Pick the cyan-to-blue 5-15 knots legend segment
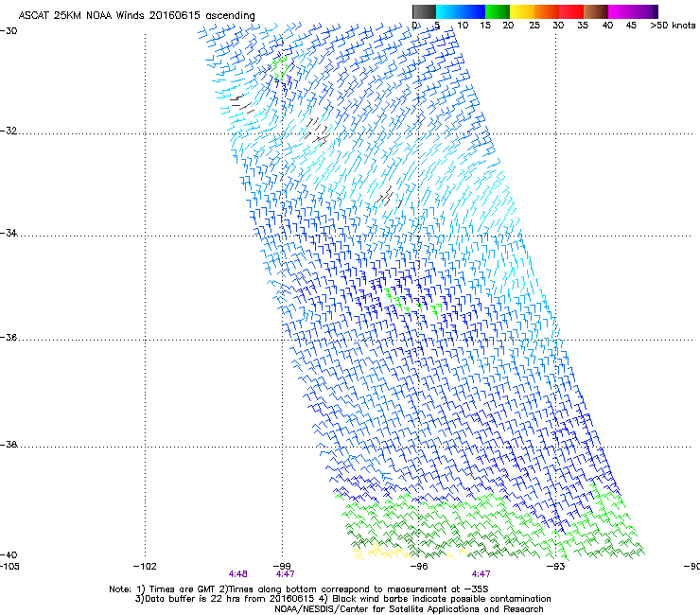This screenshot has width=700, height=615. pos(461,11)
